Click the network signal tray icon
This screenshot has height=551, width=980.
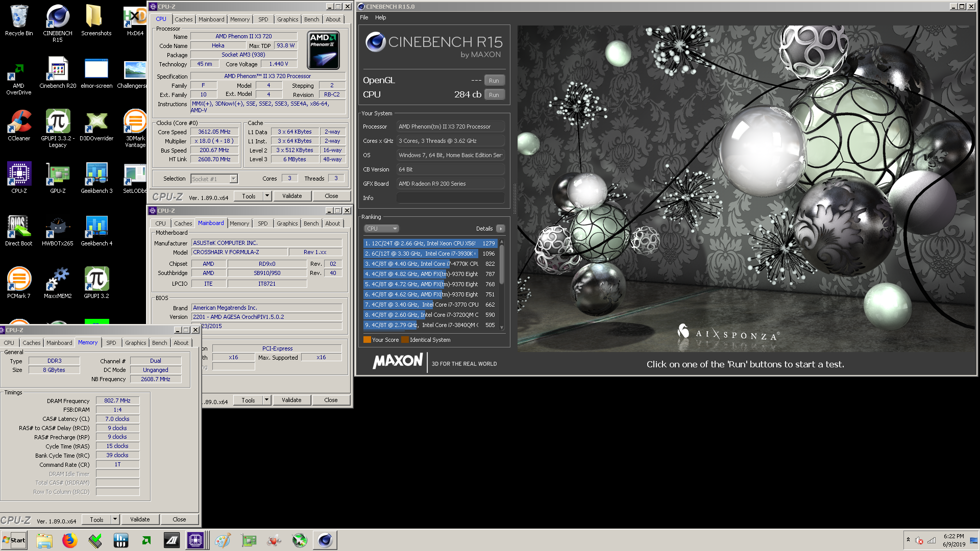click(932, 540)
